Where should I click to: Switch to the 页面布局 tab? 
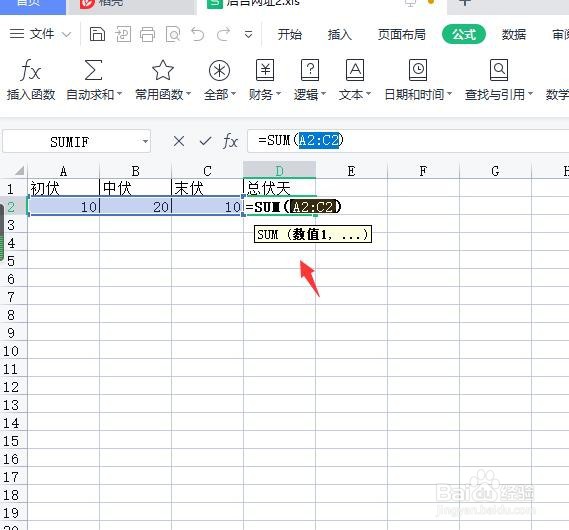click(x=402, y=34)
